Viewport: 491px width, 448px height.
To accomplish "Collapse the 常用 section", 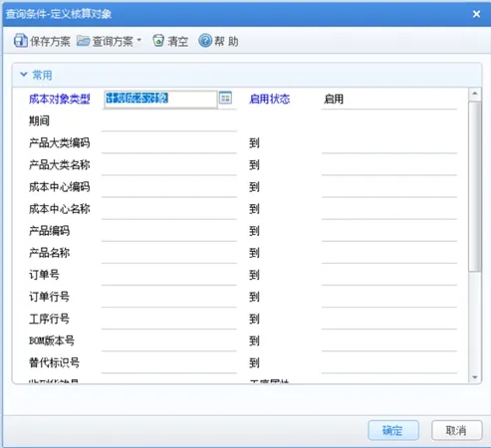I will tap(24, 75).
